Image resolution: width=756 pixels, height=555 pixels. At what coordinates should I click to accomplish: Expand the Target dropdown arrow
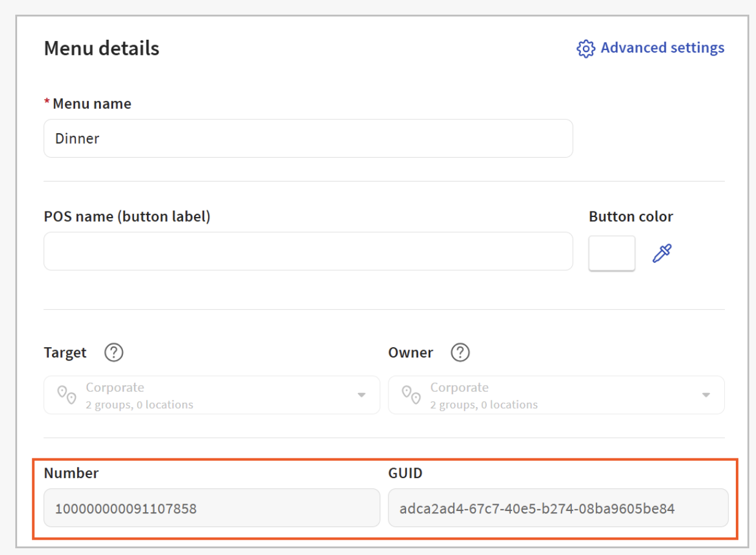click(361, 395)
